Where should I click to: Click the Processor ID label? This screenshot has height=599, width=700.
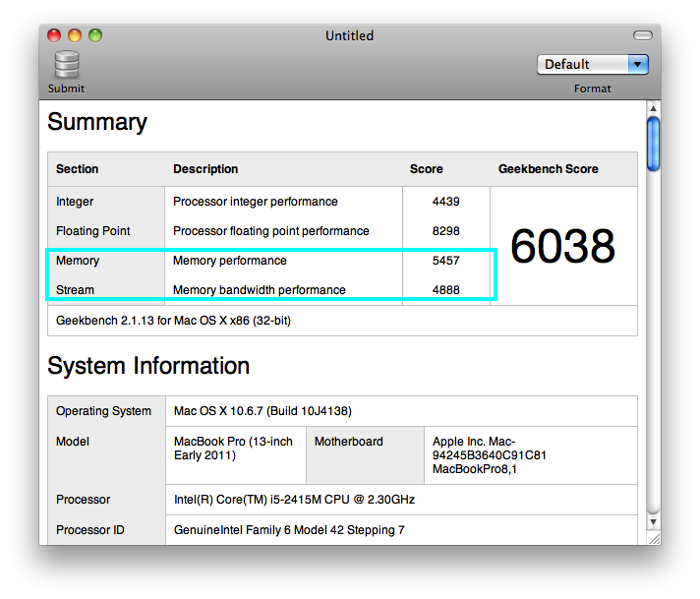90,530
